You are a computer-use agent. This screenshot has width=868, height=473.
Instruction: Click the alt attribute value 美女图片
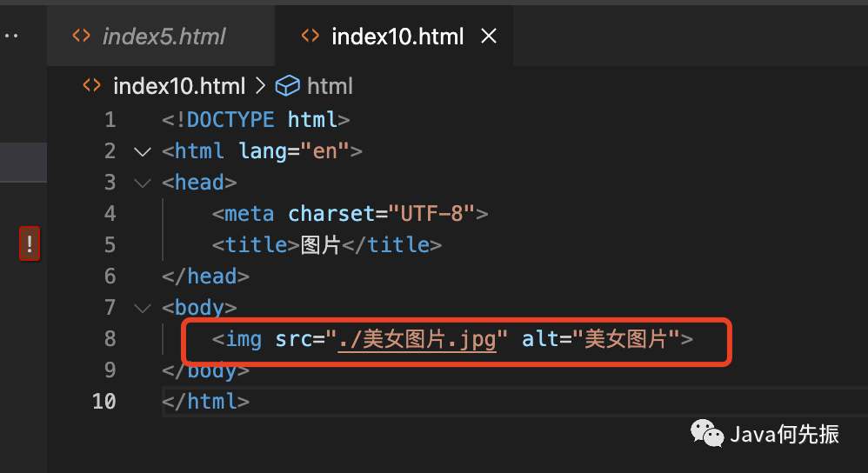(x=631, y=339)
